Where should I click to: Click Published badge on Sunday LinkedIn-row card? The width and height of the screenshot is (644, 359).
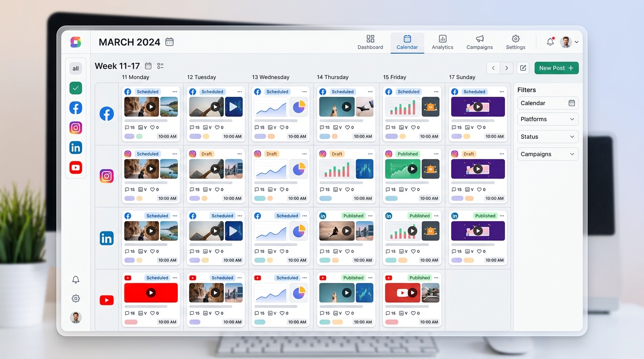485,216
